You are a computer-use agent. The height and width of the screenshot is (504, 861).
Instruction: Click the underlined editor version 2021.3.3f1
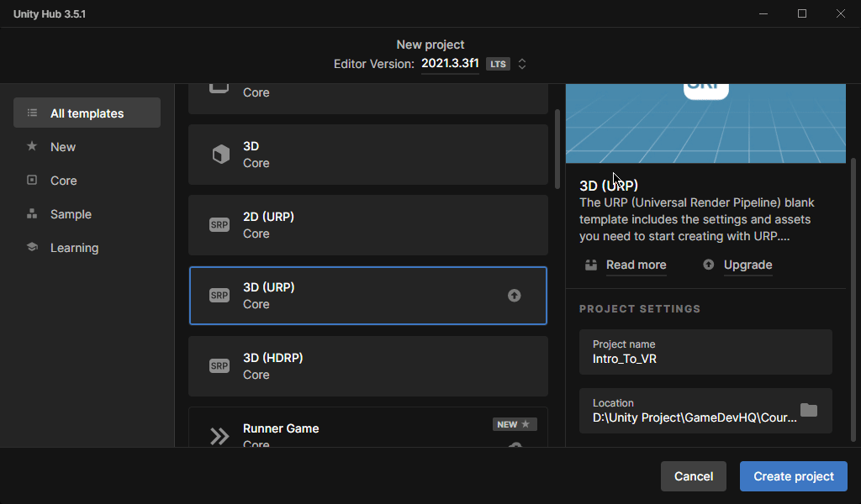[x=450, y=63]
